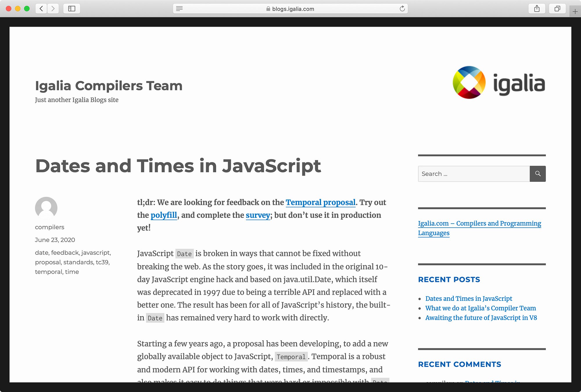Click the blogs.igalia.com address field

290,9
